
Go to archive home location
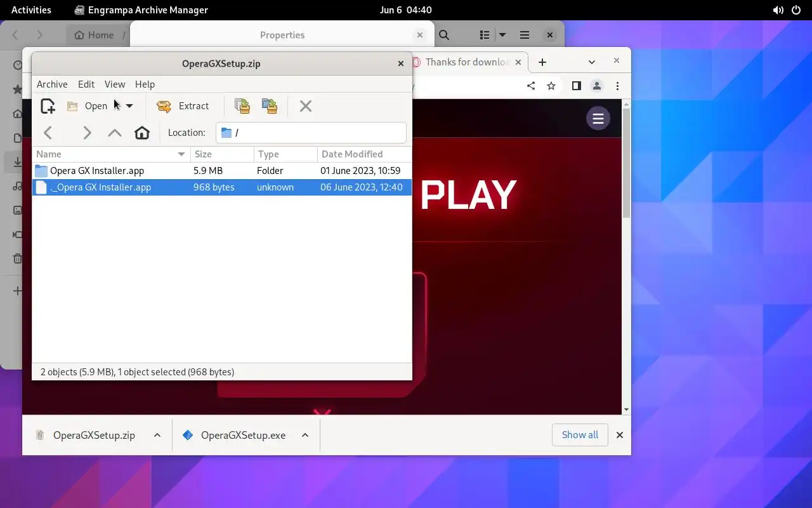142,133
